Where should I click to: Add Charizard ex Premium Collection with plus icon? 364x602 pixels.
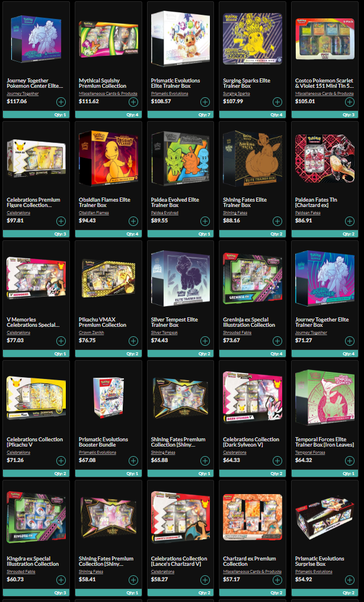tap(277, 580)
